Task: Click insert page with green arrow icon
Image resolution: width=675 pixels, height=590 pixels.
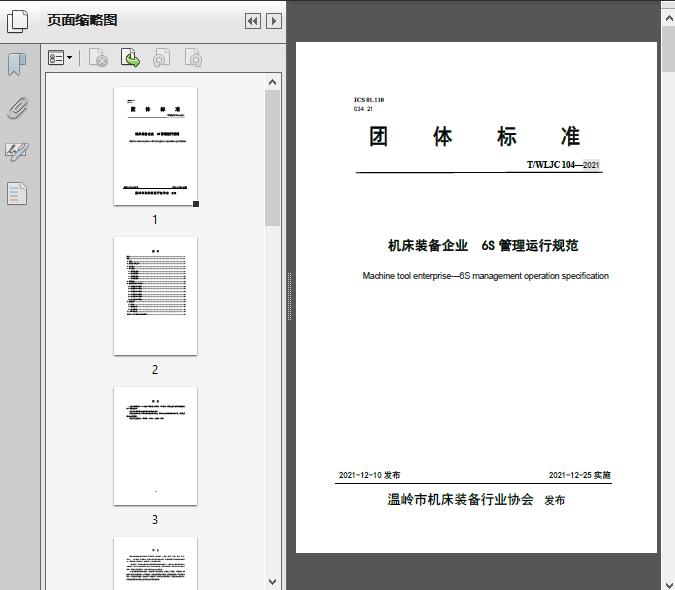Action: tap(130, 58)
